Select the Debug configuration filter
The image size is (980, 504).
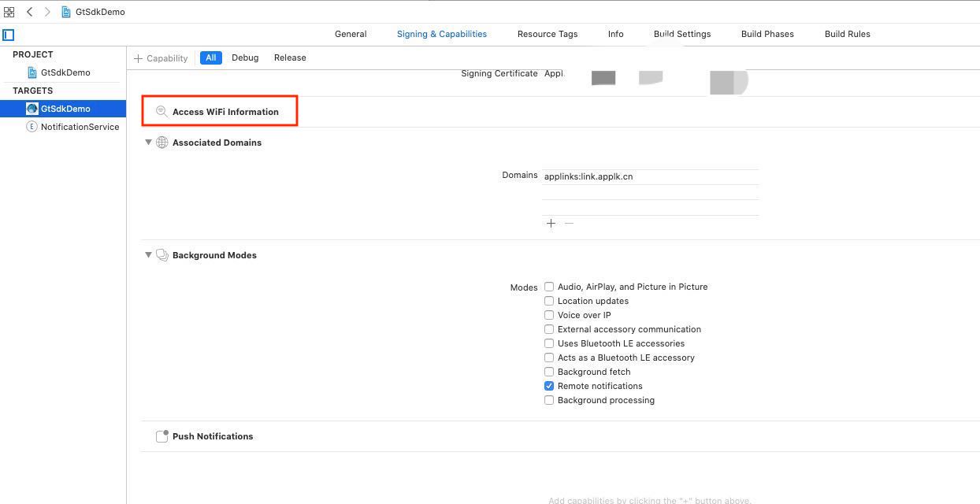pos(245,57)
